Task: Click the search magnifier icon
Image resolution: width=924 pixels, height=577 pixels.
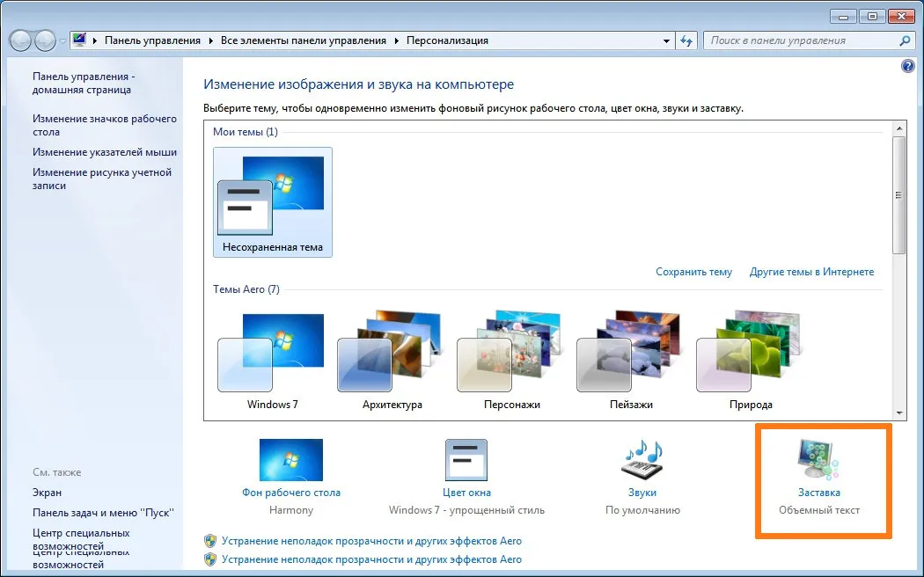Action: pos(906,40)
